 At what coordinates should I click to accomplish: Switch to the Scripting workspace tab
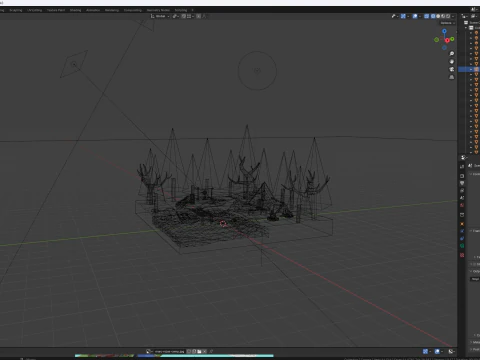181,10
